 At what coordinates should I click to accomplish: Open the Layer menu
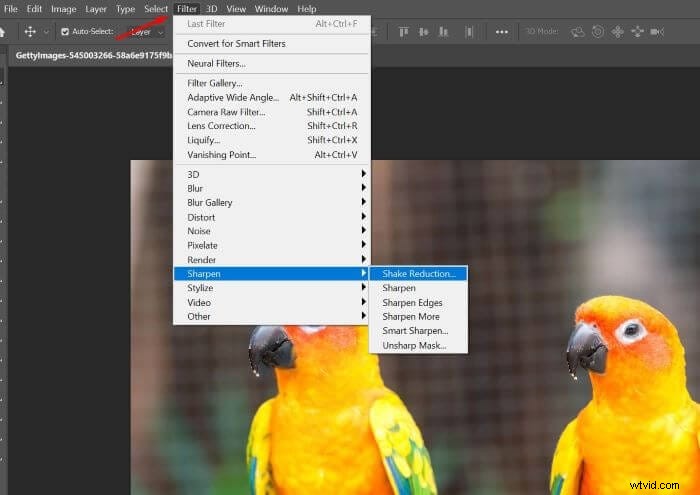[x=96, y=8]
